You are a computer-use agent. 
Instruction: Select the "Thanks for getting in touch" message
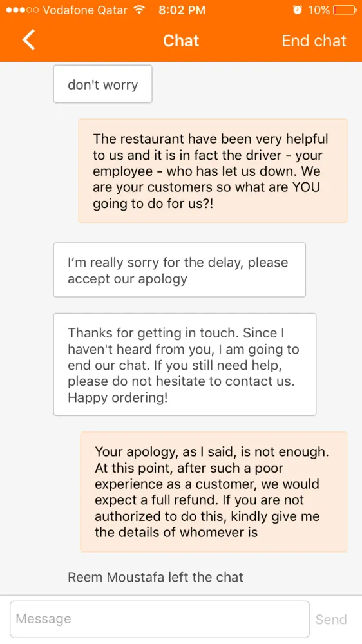(x=185, y=365)
